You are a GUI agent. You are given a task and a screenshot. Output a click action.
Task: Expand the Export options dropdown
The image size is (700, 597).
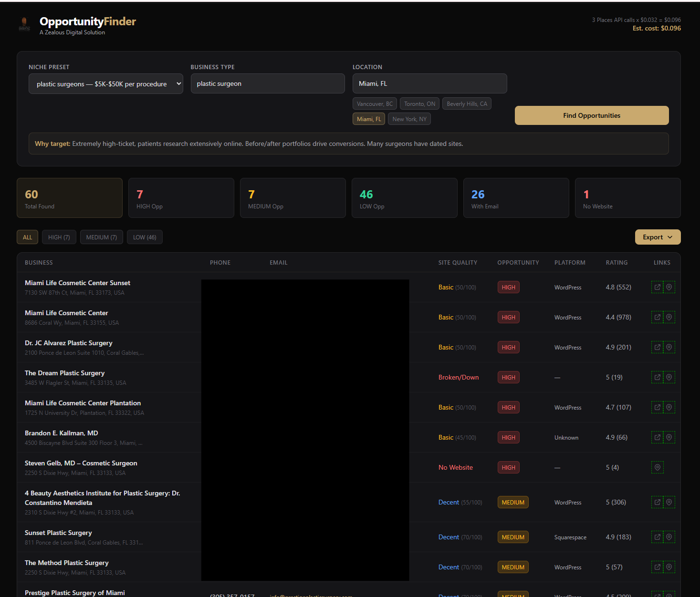658,237
